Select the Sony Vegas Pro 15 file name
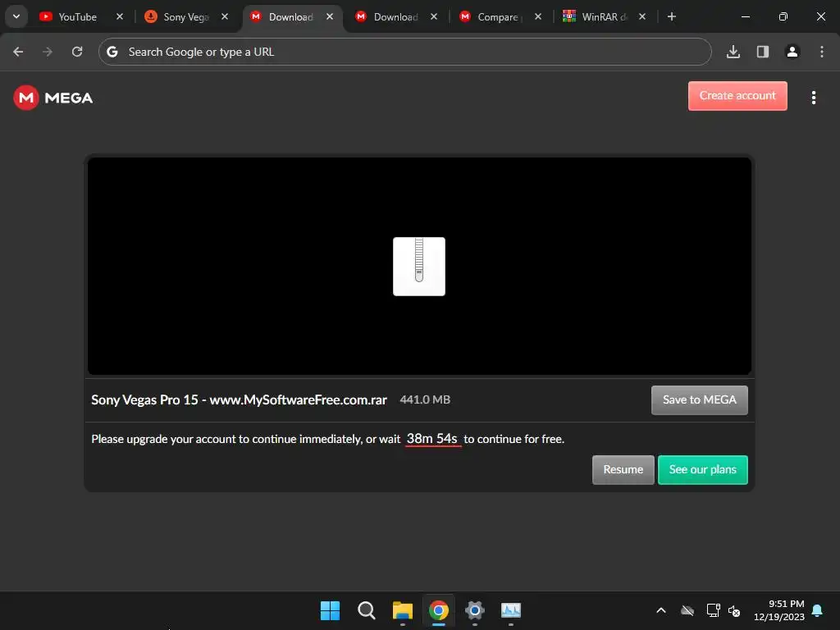Image resolution: width=840 pixels, height=630 pixels. pyautogui.click(x=239, y=399)
